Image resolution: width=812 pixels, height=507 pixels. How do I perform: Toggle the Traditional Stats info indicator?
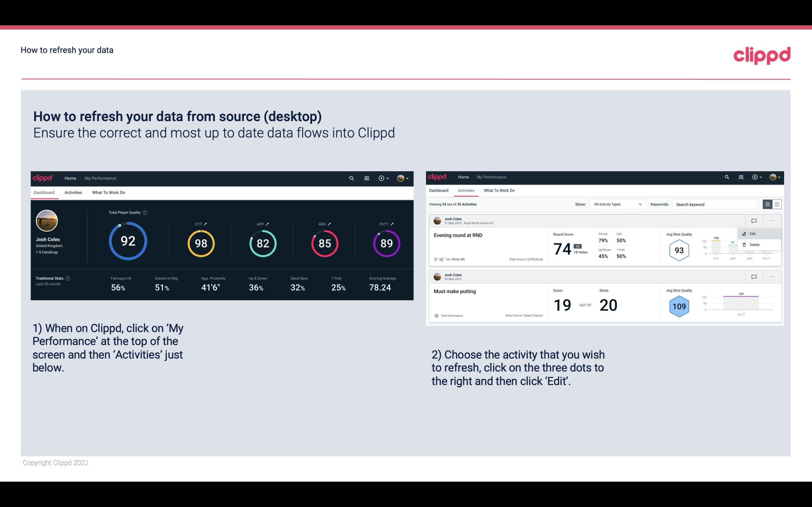(x=70, y=278)
